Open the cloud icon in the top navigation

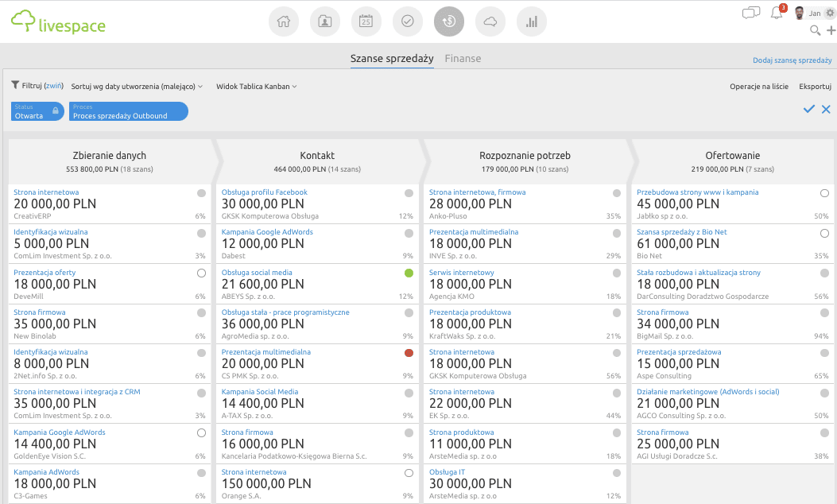pos(490,21)
